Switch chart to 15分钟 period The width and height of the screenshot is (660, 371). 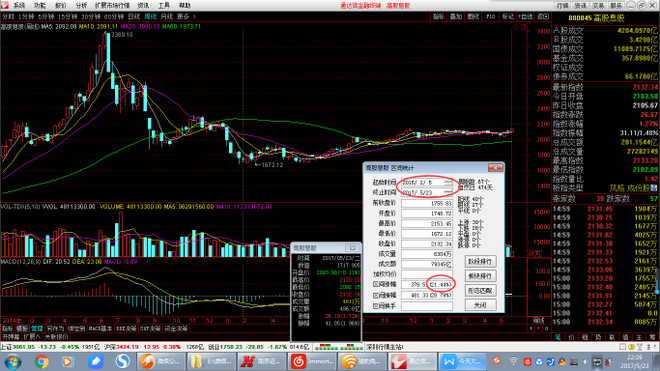click(68, 16)
